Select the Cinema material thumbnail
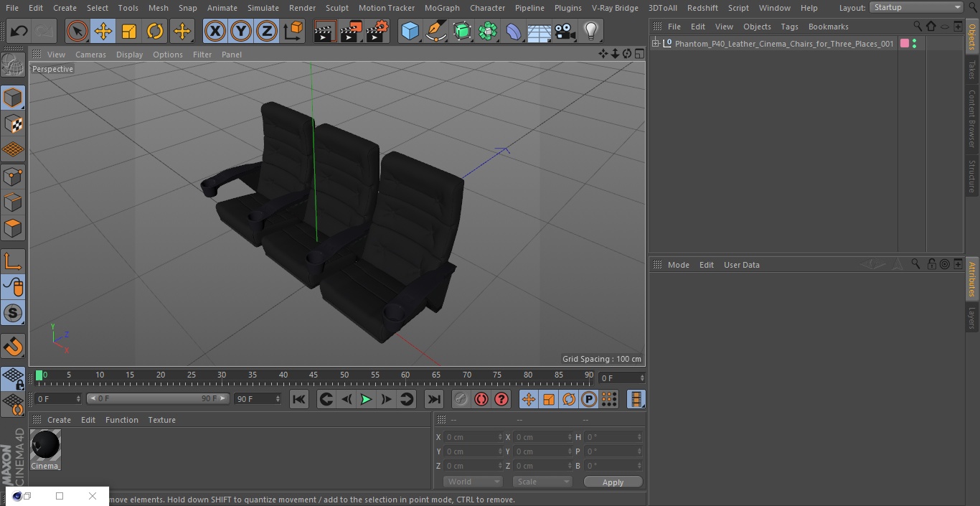The image size is (980, 506). pyautogui.click(x=46, y=445)
